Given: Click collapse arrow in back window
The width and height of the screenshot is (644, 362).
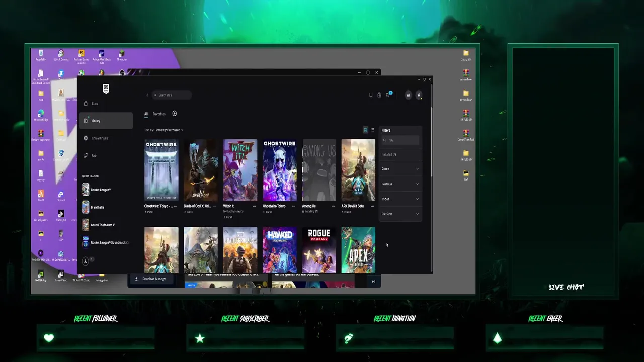Looking at the screenshot, I should (x=373, y=282).
